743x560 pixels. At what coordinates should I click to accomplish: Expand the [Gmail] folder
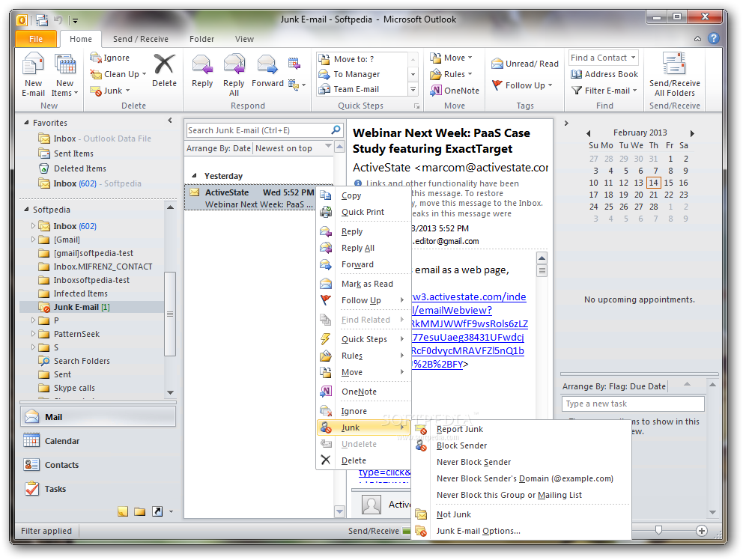[33, 240]
